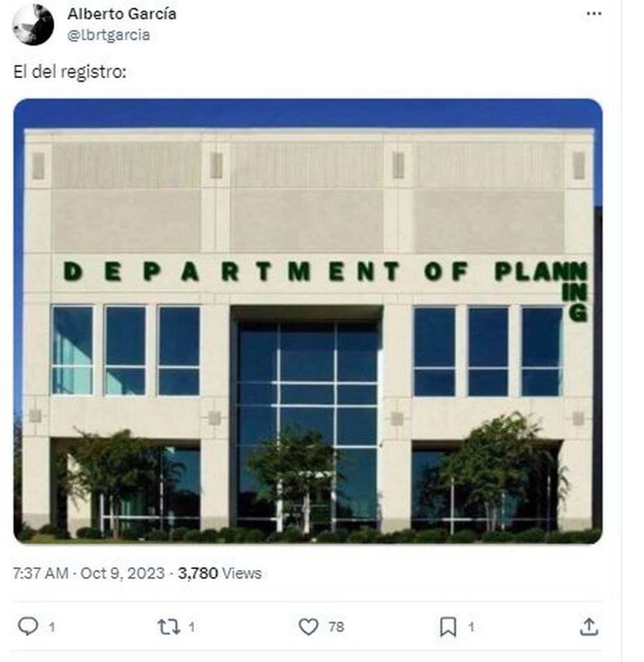The width and height of the screenshot is (644, 662).
Task: Click the share upload icon
Action: (589, 626)
